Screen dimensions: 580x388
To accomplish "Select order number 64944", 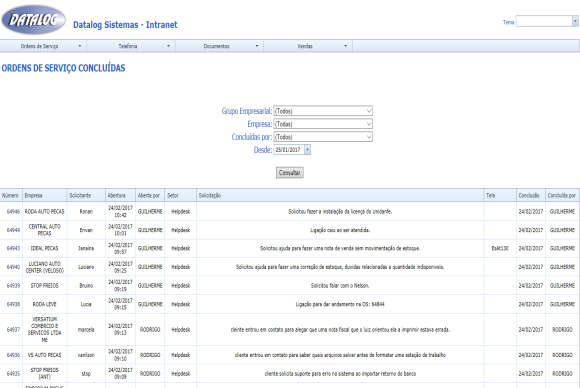I will click(13, 230).
